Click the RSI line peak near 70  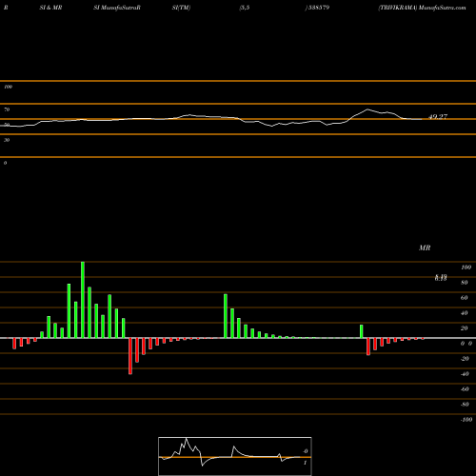(367, 109)
